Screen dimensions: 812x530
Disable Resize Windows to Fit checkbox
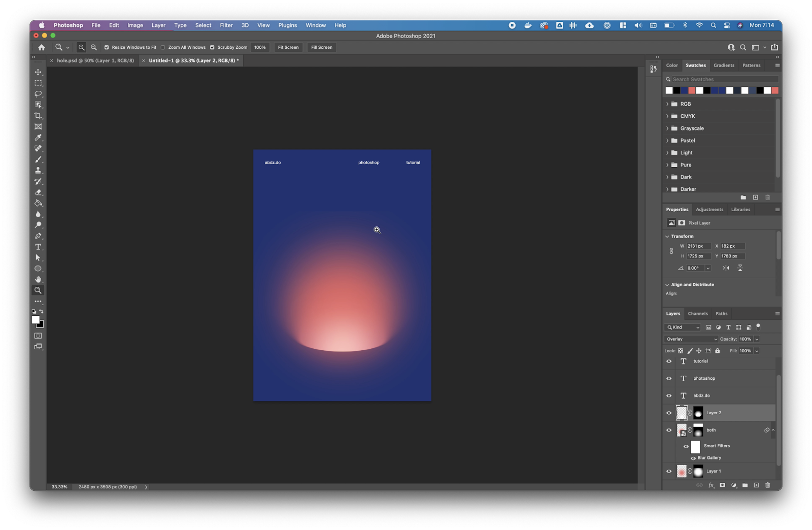(107, 47)
